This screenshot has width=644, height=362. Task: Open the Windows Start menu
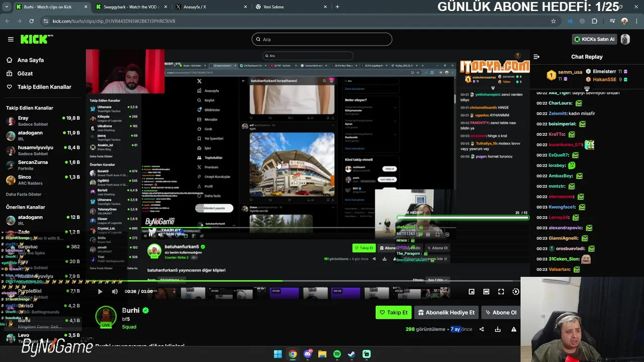[x=278, y=354]
